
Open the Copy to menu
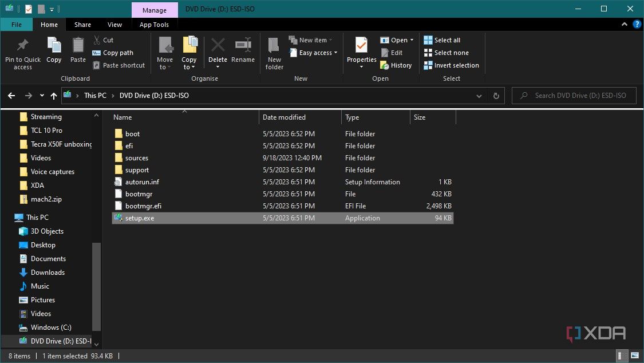point(189,53)
